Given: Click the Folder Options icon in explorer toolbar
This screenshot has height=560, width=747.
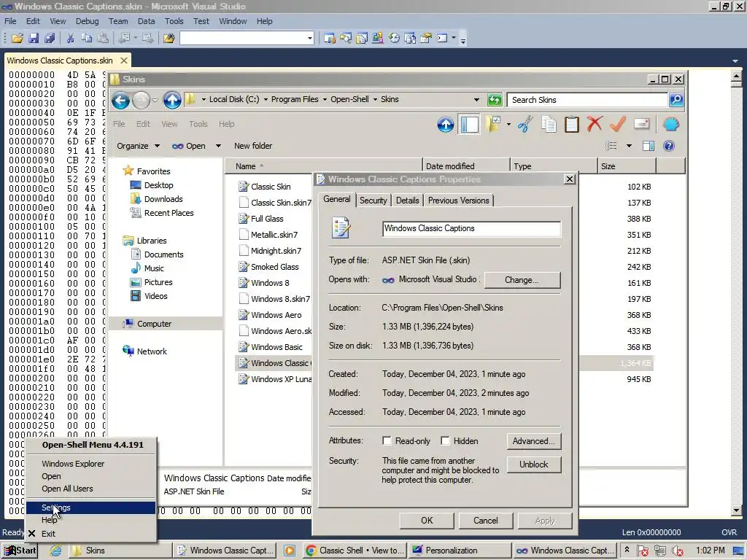Looking at the screenshot, I should pyautogui.click(x=493, y=125).
